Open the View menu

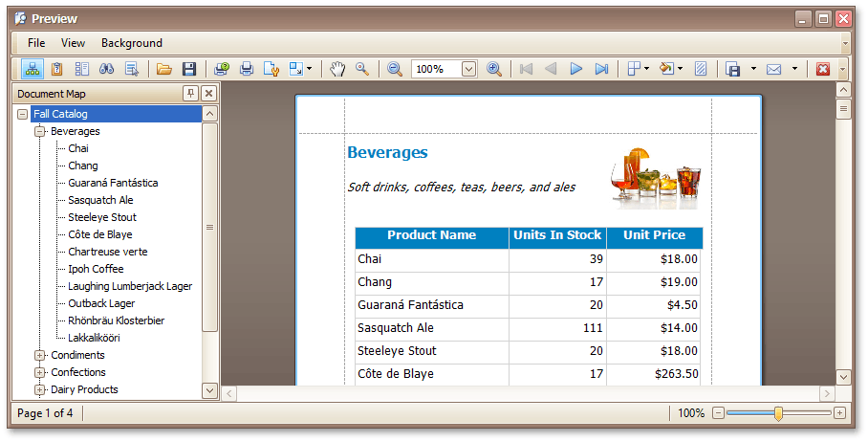73,43
